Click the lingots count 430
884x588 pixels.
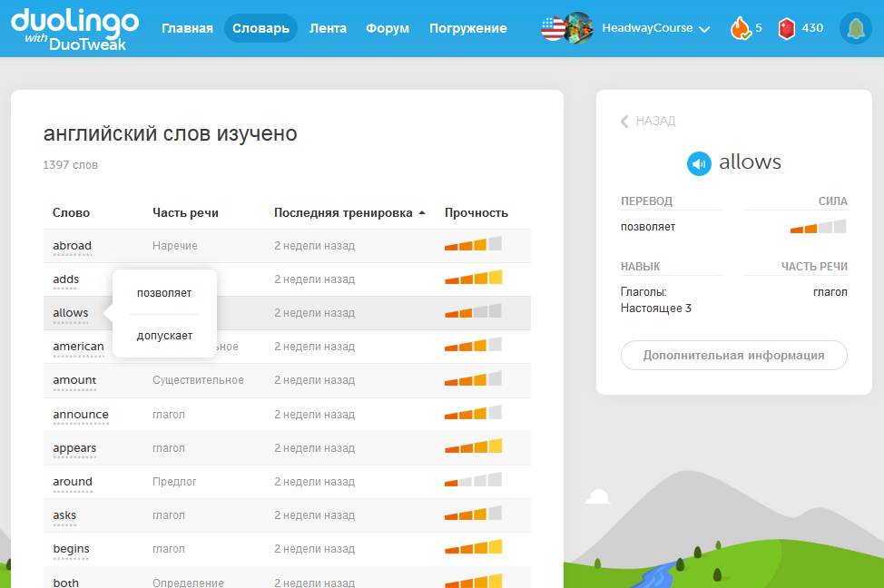point(812,27)
